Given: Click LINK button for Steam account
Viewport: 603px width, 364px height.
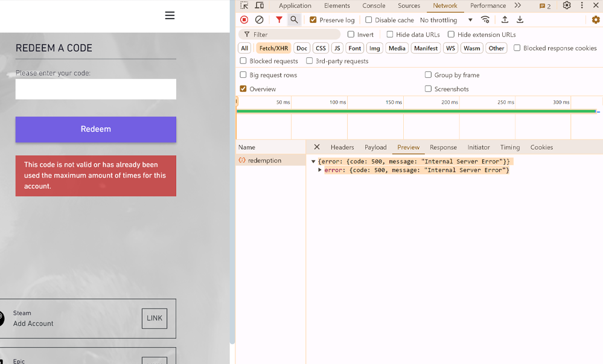Looking at the screenshot, I should (x=154, y=318).
